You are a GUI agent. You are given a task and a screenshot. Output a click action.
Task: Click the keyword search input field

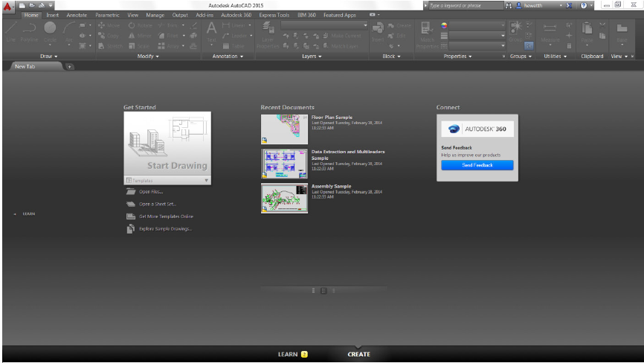(x=465, y=5)
